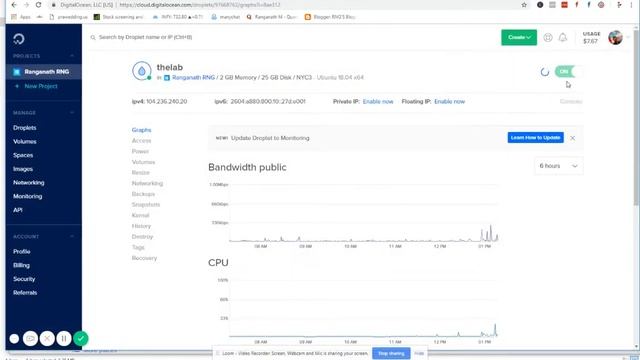Select the Tags tab
Viewport: 640px width, 360px height.
(138, 247)
